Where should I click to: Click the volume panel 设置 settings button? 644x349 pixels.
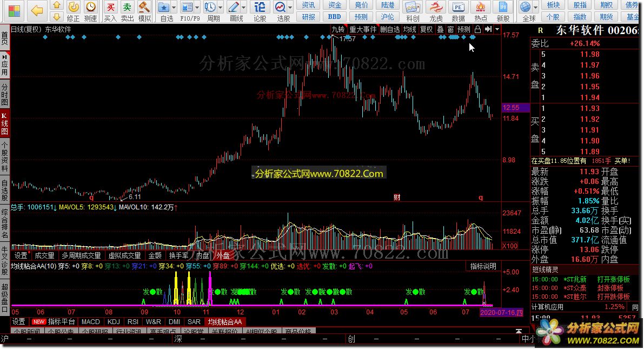(x=21, y=256)
